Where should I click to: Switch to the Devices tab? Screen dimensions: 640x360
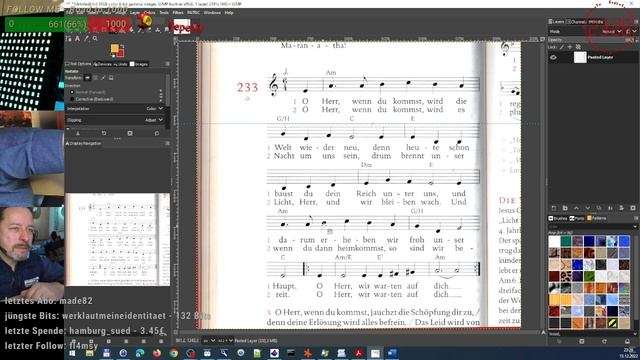tap(102, 64)
